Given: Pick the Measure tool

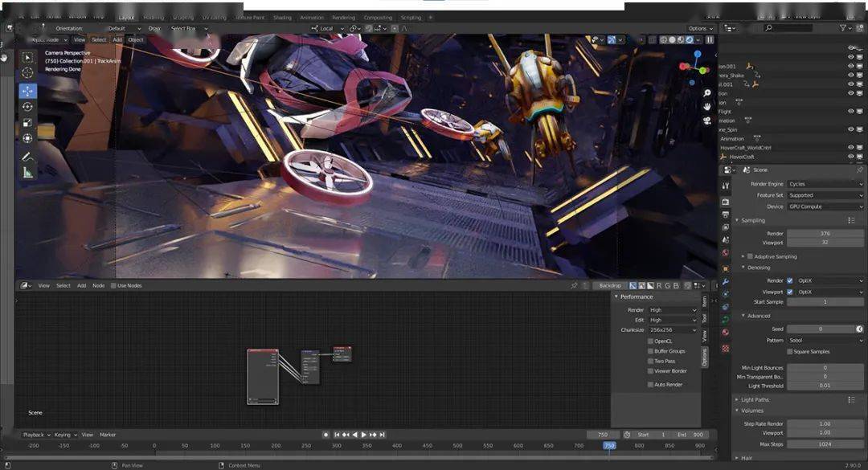Looking at the screenshot, I should pos(28,173).
